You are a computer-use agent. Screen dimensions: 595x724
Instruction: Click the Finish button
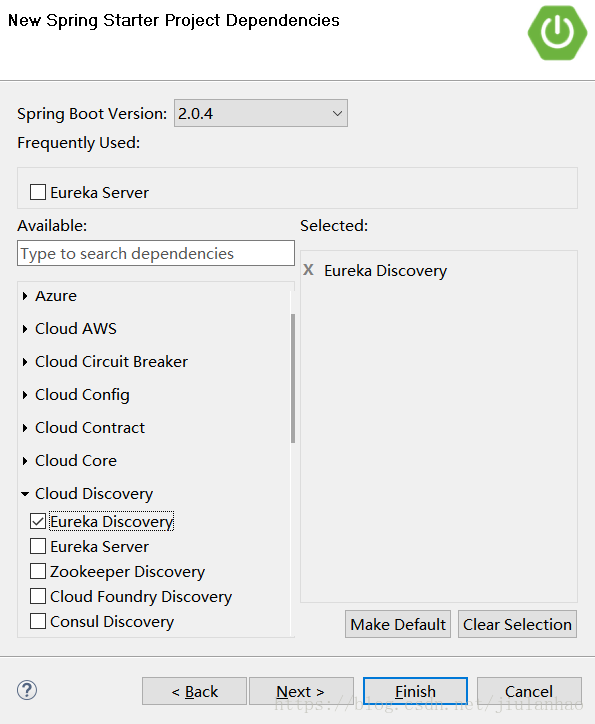pos(415,691)
